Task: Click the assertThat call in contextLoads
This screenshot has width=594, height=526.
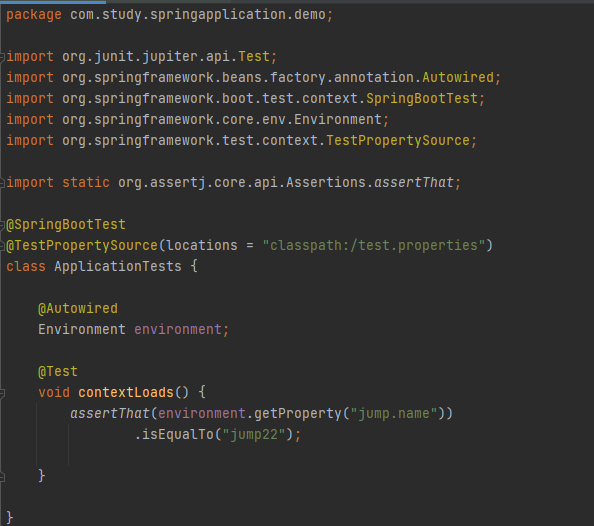Action: tap(110, 413)
